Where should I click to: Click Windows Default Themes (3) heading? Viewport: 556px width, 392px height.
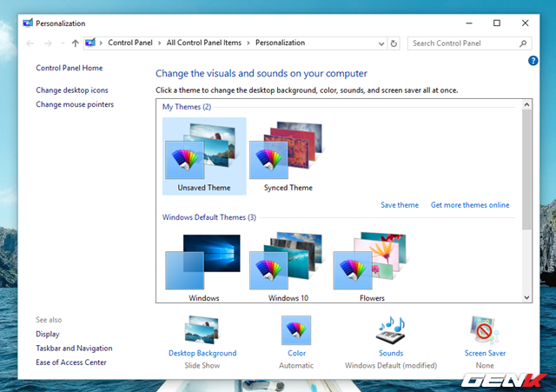click(209, 217)
